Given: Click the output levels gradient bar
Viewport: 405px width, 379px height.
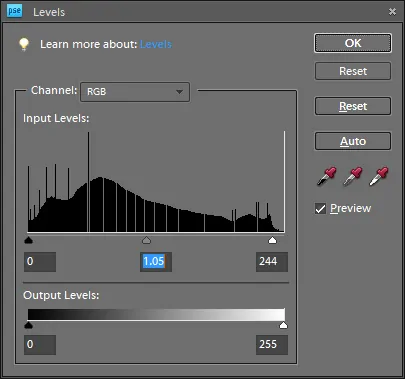Looking at the screenshot, I should (x=156, y=314).
